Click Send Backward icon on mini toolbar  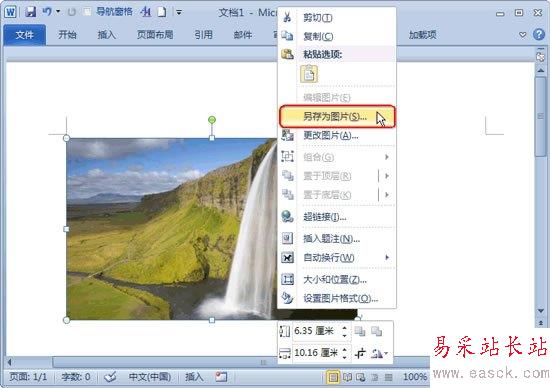tap(377, 331)
